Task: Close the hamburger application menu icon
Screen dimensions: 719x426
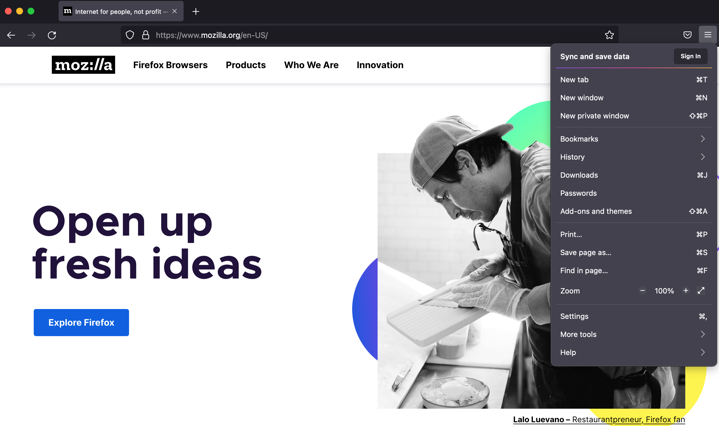Action: click(708, 35)
